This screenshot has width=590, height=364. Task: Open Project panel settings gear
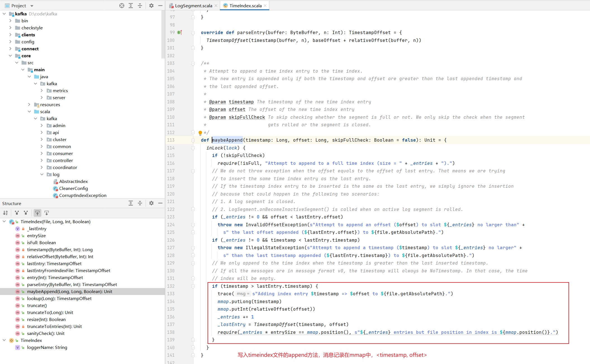[151, 6]
